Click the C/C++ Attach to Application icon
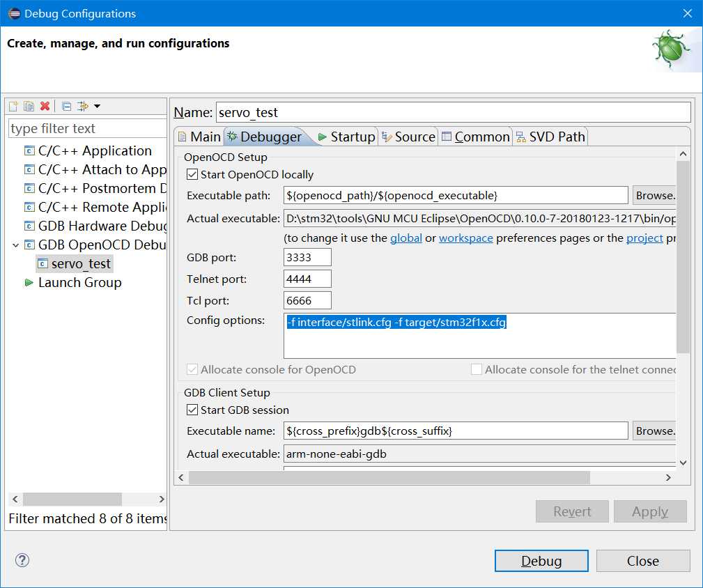The image size is (703, 588). (x=29, y=170)
